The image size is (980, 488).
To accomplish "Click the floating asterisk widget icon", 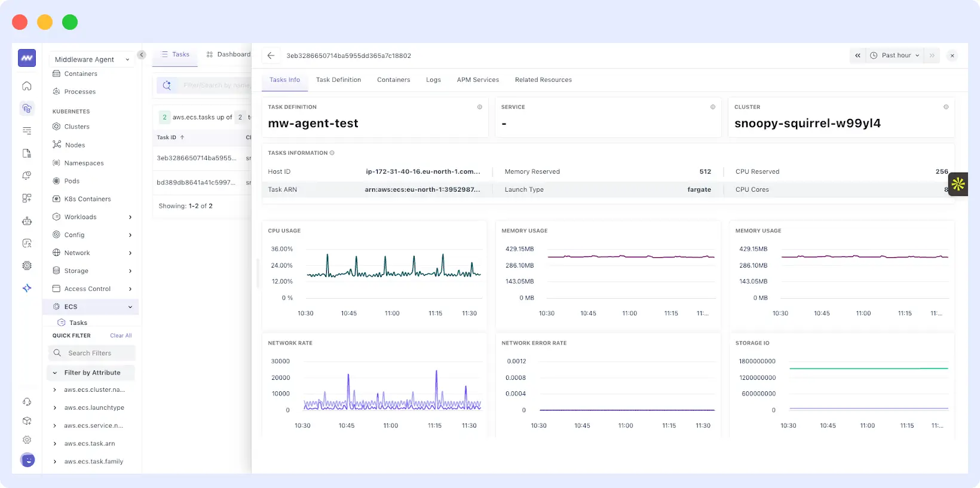I will (x=958, y=184).
